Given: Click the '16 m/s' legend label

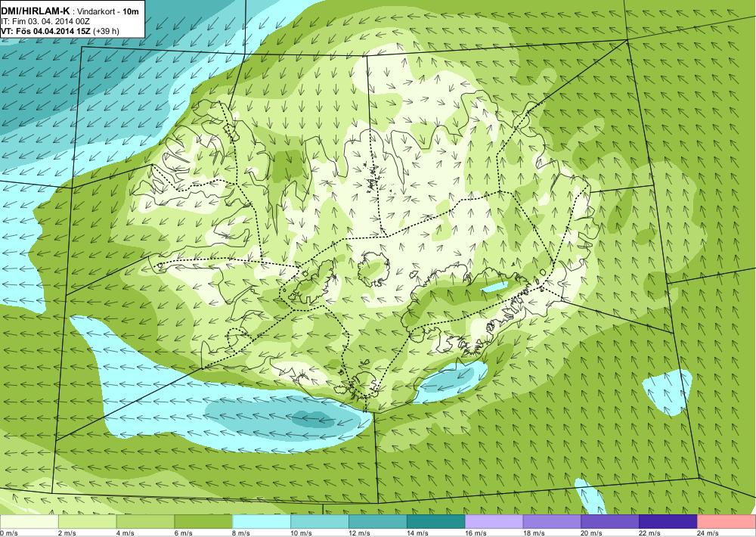Looking at the screenshot, I should (476, 533).
